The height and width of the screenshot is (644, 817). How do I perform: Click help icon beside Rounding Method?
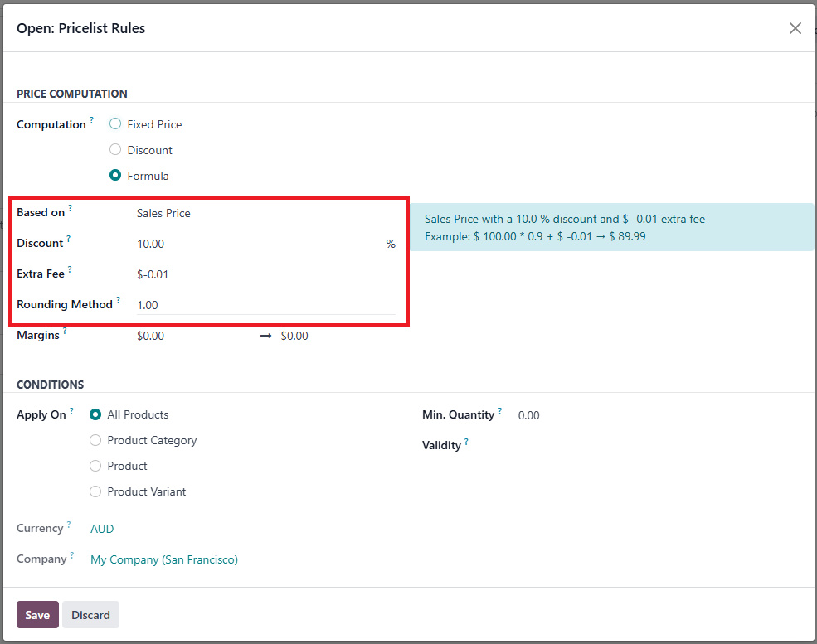click(119, 300)
